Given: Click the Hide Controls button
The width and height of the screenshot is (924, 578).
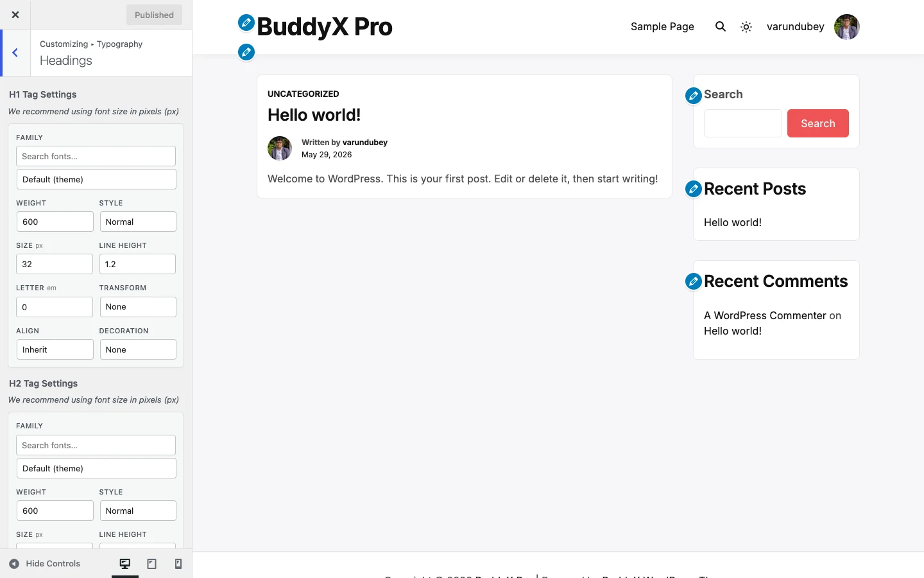Looking at the screenshot, I should [x=45, y=564].
